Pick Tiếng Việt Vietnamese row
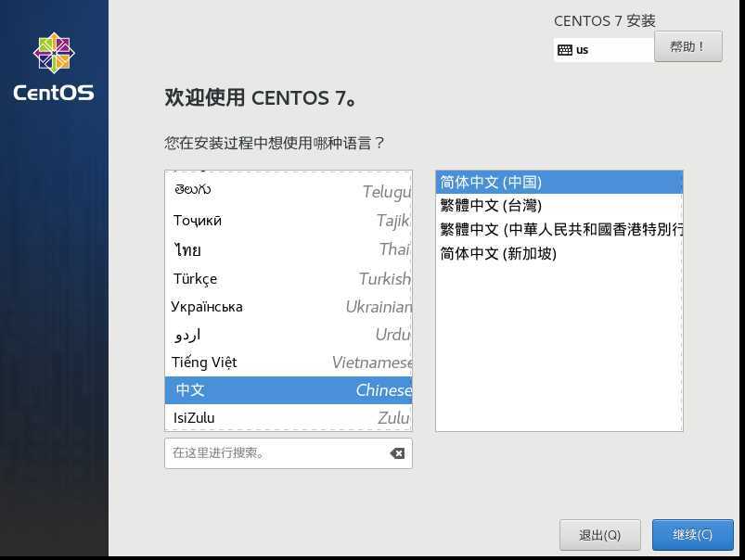745x560 pixels. [289, 363]
